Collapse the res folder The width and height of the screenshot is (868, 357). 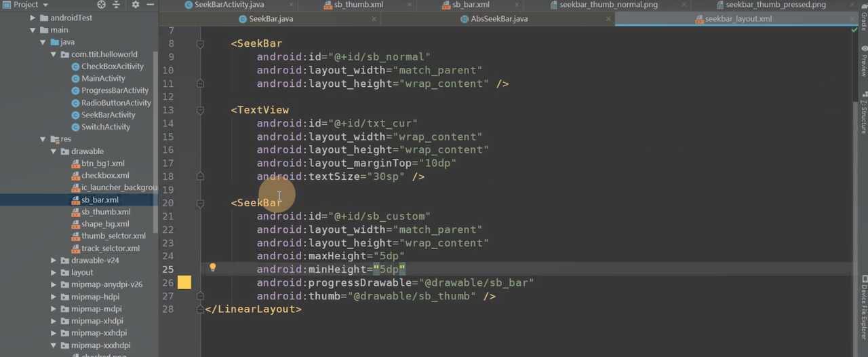pyautogui.click(x=43, y=139)
